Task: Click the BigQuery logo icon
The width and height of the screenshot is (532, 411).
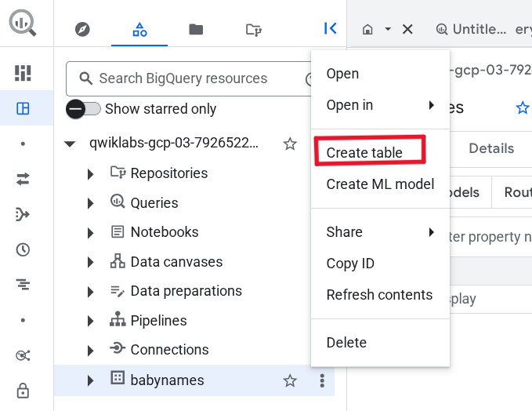Action: pos(23,23)
